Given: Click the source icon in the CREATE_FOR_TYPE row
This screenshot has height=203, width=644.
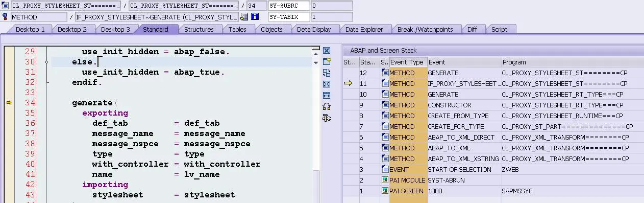Looking at the screenshot, I should click(x=385, y=126).
